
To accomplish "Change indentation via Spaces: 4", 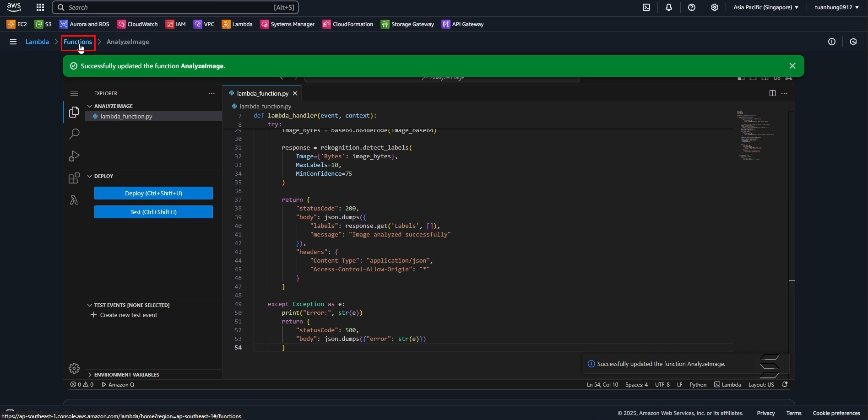I will pyautogui.click(x=636, y=385).
